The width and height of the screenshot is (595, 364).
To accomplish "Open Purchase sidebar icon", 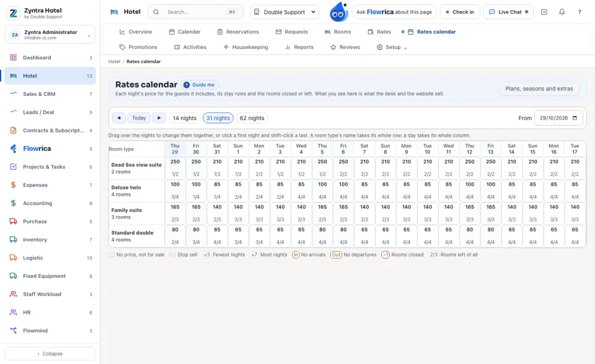I will [13, 221].
